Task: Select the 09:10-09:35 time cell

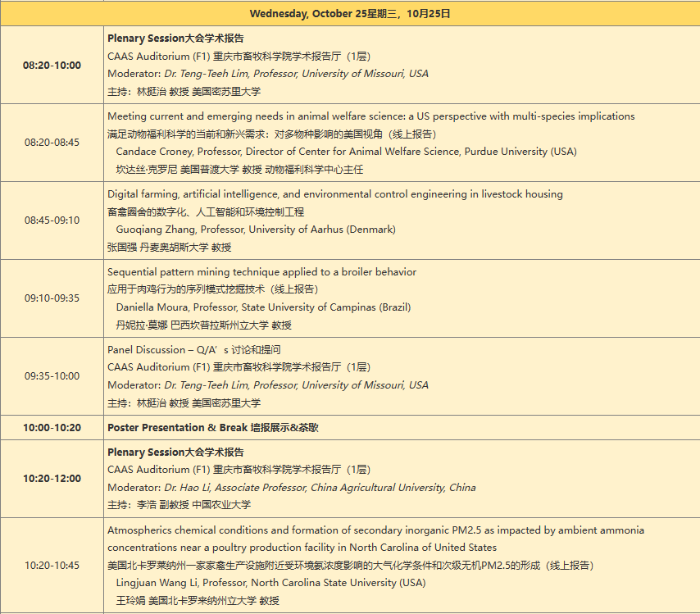Action: click(x=52, y=298)
